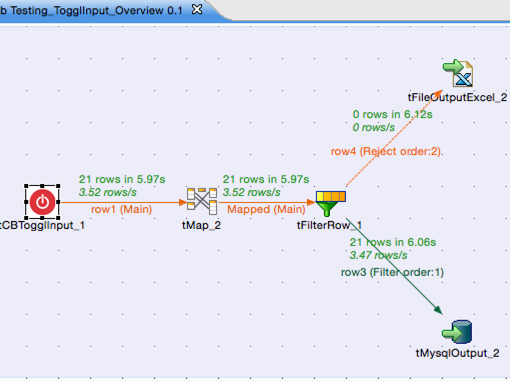Close the Testing_TogglInput_Overview 0.1 tab
This screenshot has width=510, height=382.
197,9
